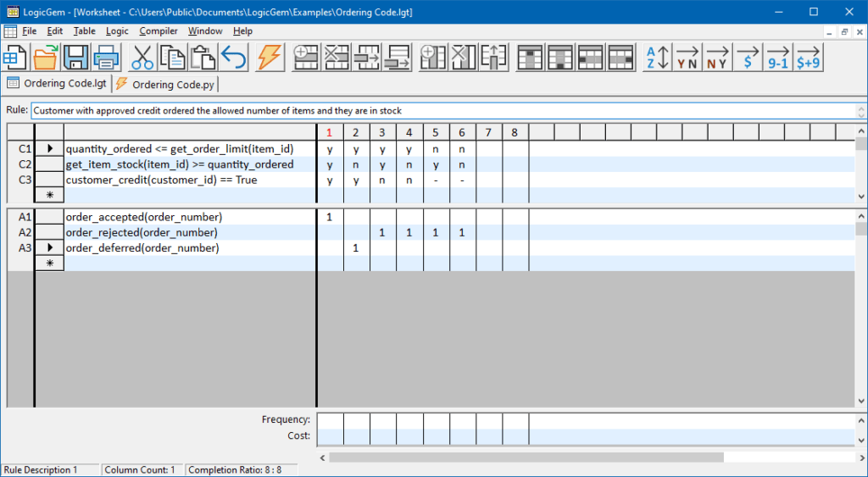The height and width of the screenshot is (477, 868).
Task: Select rule column header 7
Action: pyautogui.click(x=489, y=132)
